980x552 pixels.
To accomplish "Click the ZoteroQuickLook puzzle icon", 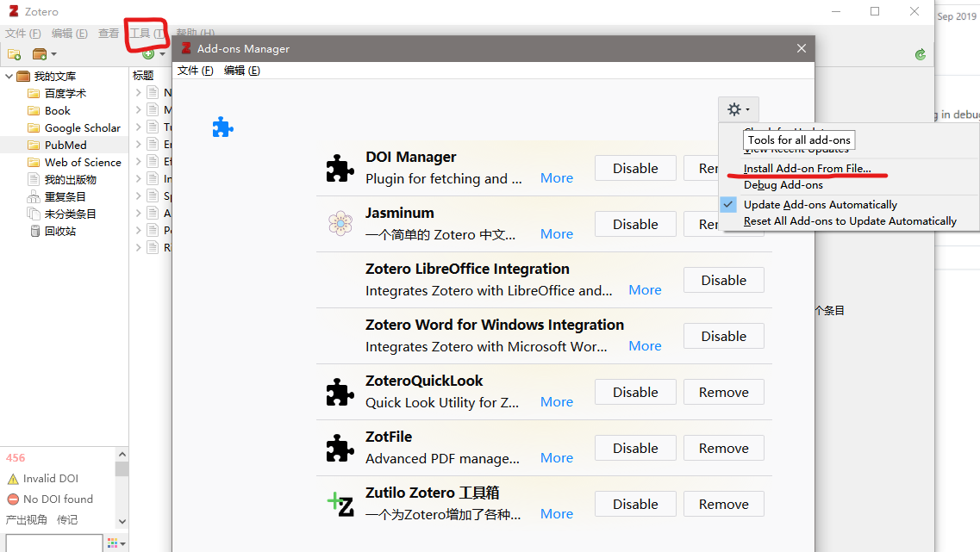I will click(340, 392).
